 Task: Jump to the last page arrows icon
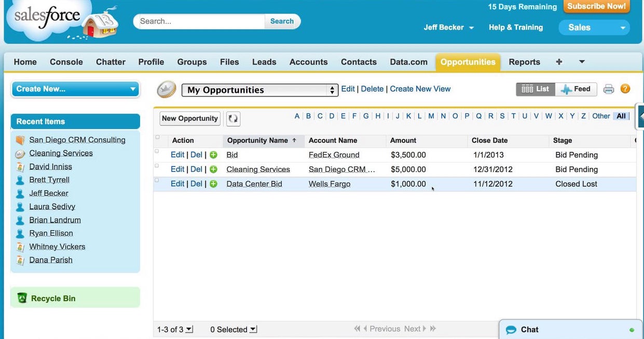pyautogui.click(x=433, y=329)
